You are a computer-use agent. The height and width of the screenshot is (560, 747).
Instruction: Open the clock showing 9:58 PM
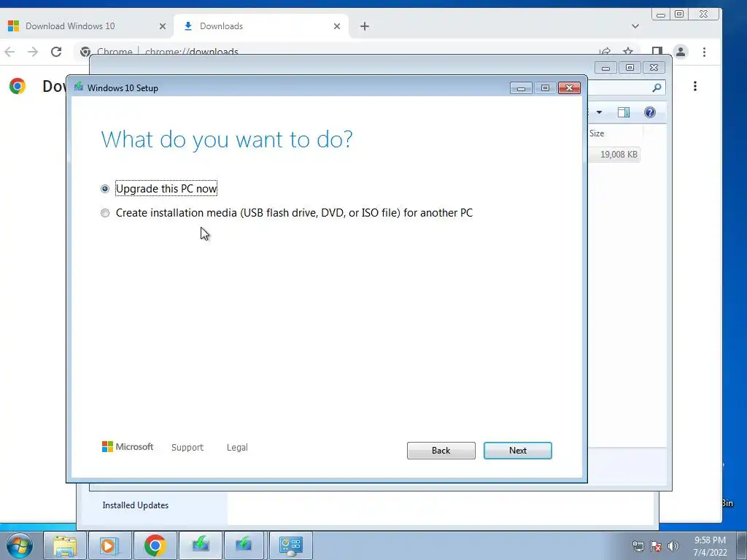710,546
